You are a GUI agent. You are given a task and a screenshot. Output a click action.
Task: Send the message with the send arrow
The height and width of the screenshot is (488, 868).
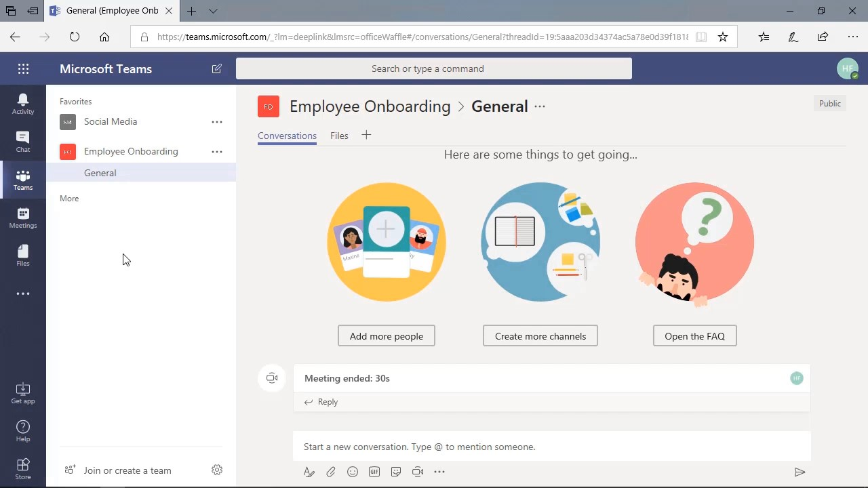800,472
